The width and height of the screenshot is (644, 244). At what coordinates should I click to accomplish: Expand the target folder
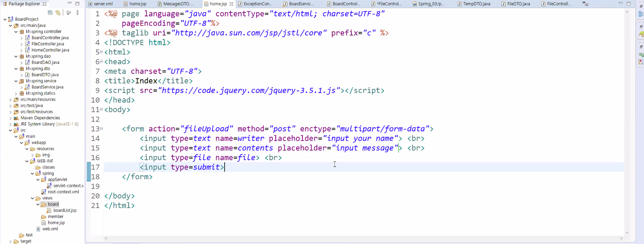(x=10, y=241)
